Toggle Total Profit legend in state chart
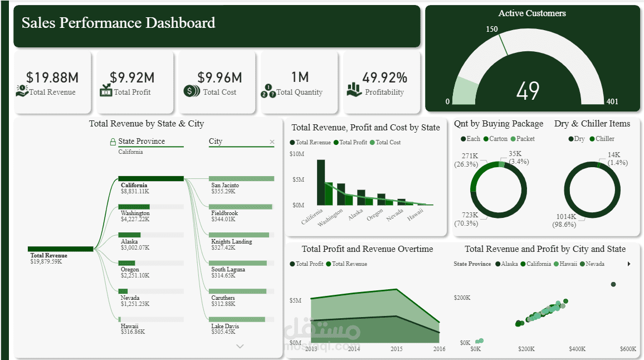 (350, 142)
